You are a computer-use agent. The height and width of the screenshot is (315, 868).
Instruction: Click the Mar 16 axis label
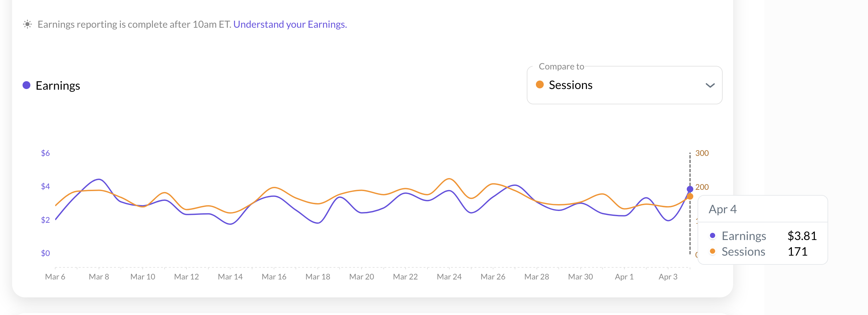(x=274, y=277)
